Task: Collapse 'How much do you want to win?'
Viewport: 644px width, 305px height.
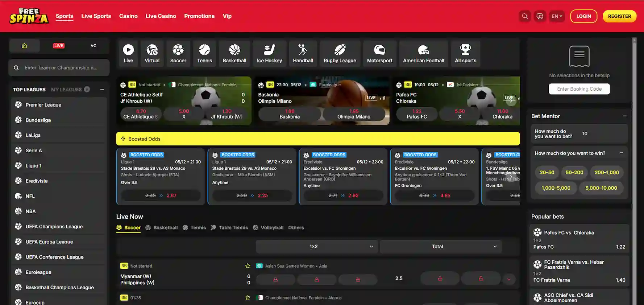Action: pos(621,153)
